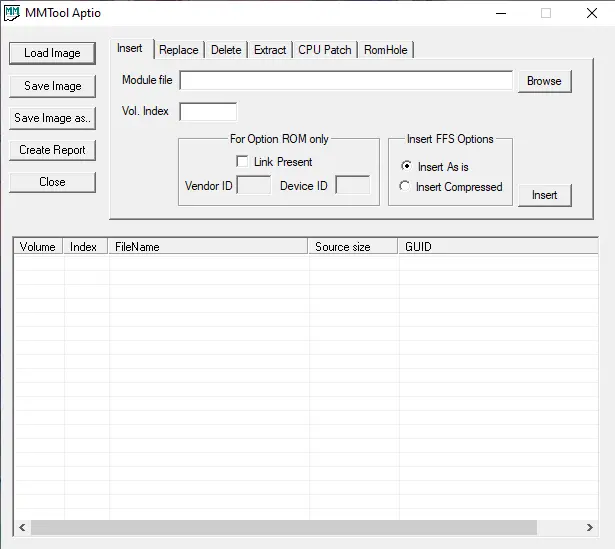
Task: Sort by the GUID column header
Action: coord(498,247)
